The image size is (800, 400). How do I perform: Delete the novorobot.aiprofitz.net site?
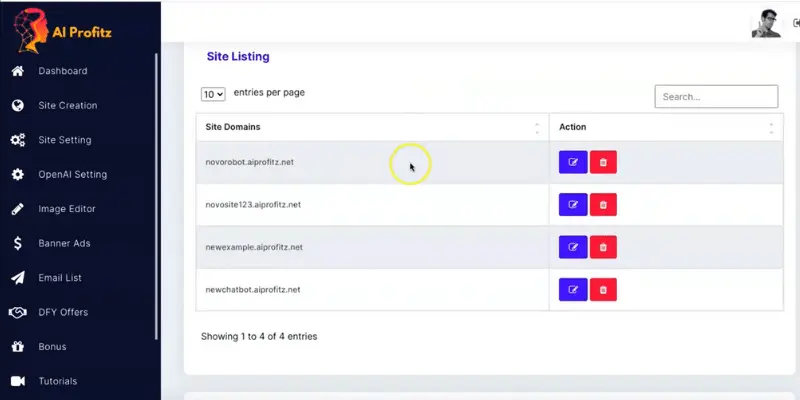coord(603,162)
